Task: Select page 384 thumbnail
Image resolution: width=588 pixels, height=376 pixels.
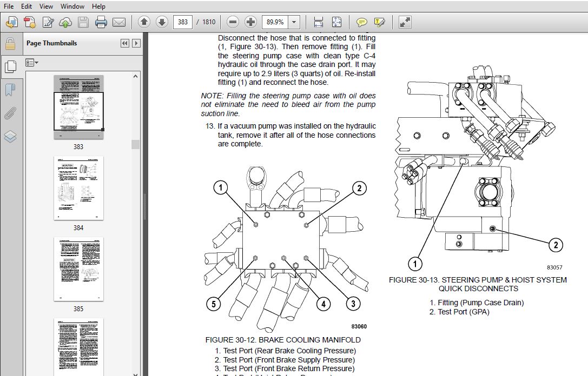Action: pos(78,188)
